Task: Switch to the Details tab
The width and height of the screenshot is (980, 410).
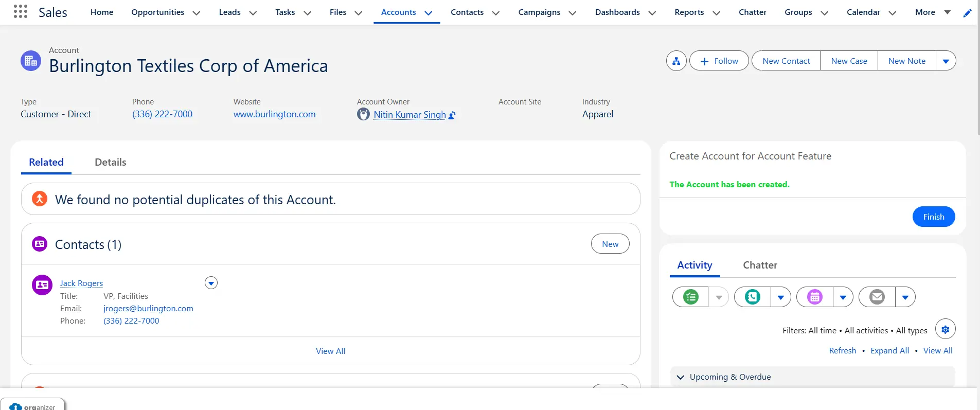Action: tap(111, 162)
